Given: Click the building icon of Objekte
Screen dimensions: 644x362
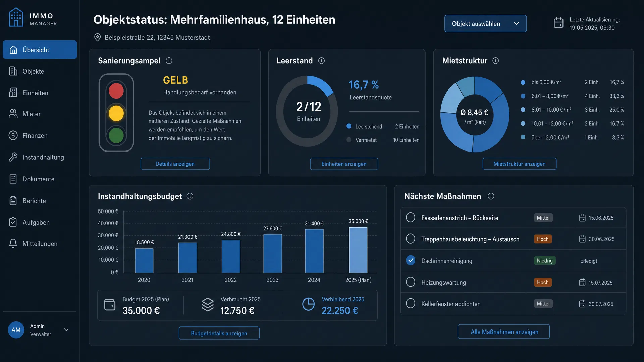Looking at the screenshot, I should click(13, 71).
